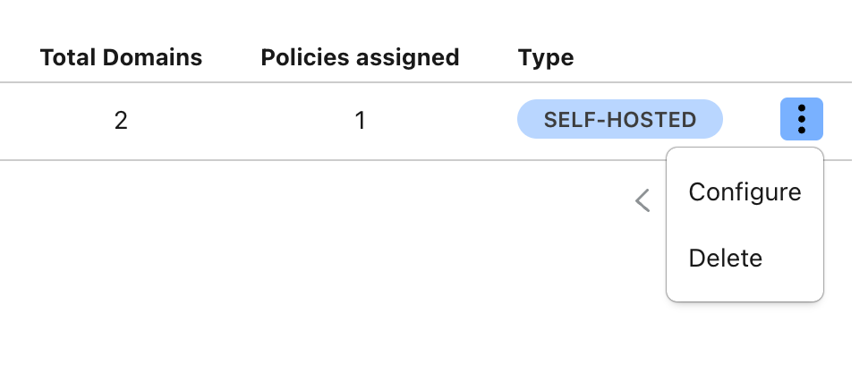Sort the table by Policies assigned

coord(360,57)
